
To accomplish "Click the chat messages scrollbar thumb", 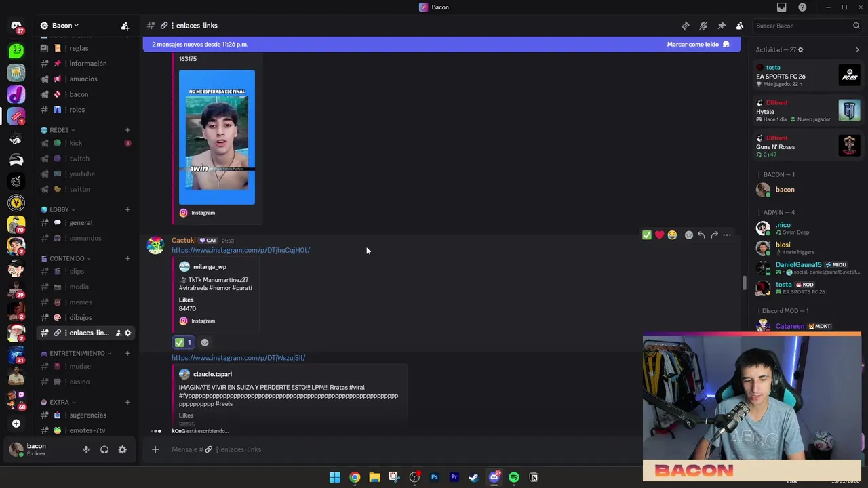I will pos(744,284).
